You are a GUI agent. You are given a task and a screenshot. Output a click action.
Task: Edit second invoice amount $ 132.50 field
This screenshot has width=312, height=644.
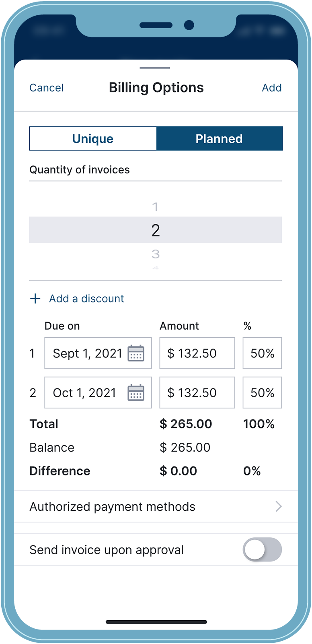point(197,393)
